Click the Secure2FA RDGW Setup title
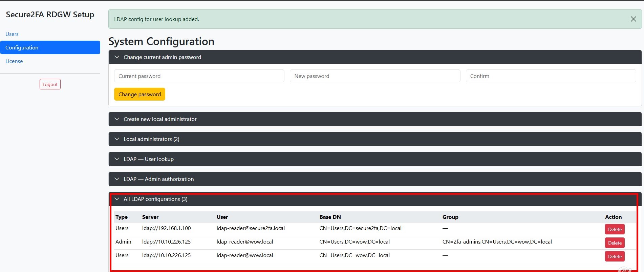 [50, 15]
